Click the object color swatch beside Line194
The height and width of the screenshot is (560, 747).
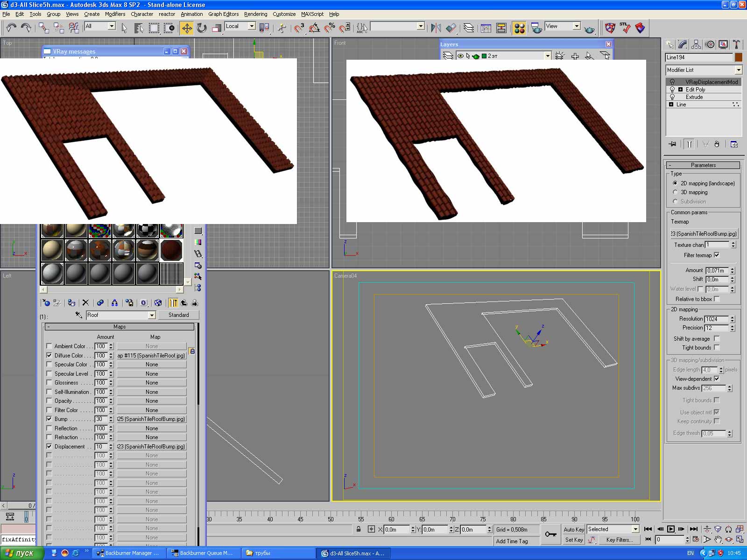[x=738, y=57]
